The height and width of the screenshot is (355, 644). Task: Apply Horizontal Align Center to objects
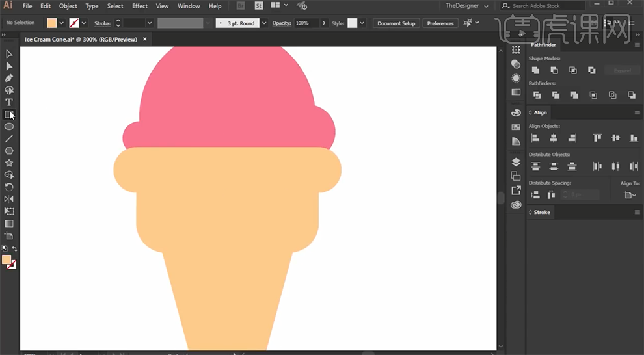(x=554, y=138)
